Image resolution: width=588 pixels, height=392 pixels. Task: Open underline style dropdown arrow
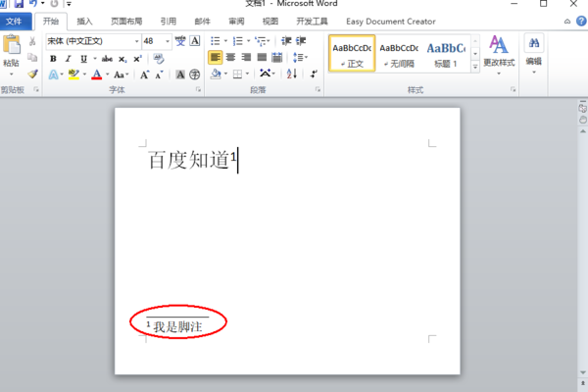[94, 59]
